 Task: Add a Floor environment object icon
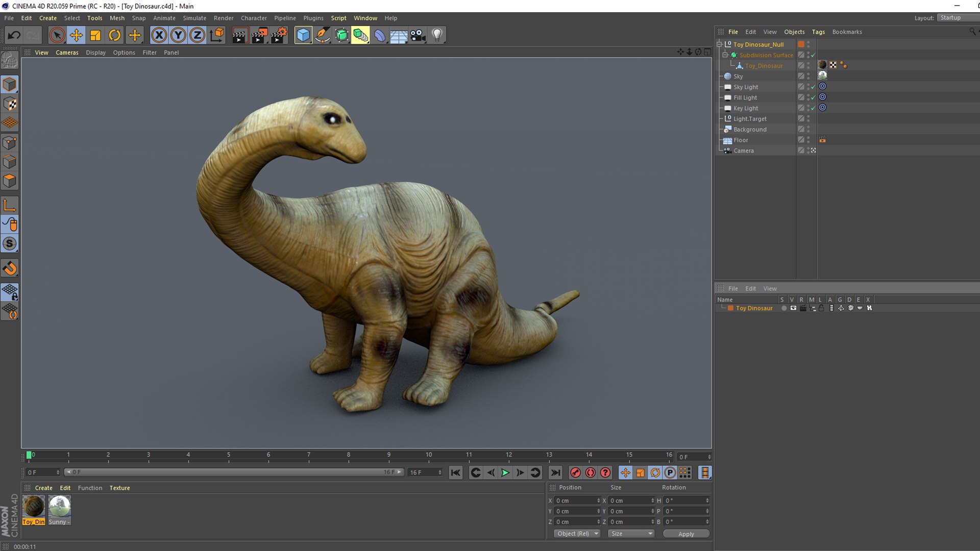399,35
